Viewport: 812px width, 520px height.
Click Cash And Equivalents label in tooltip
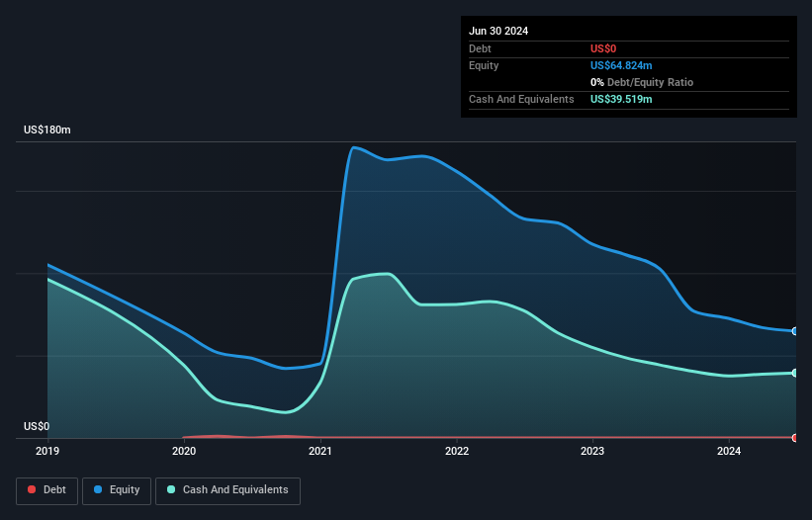pyautogui.click(x=521, y=99)
